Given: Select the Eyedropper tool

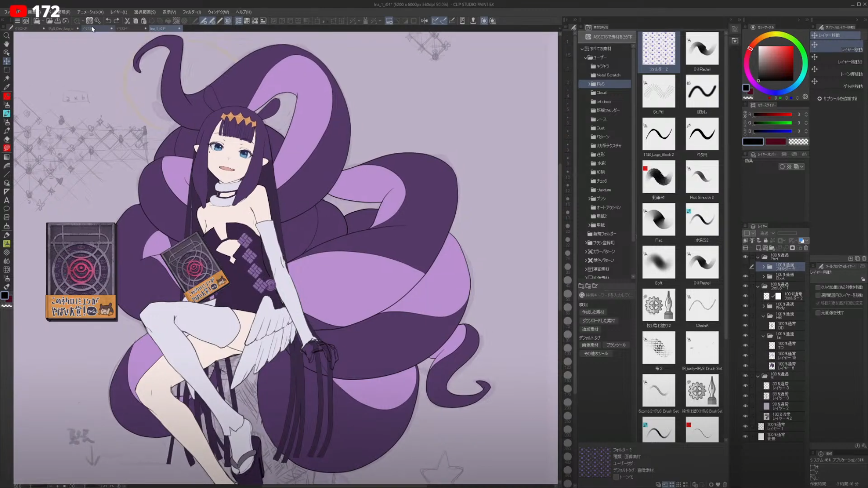Looking at the screenshot, I should click(7, 87).
